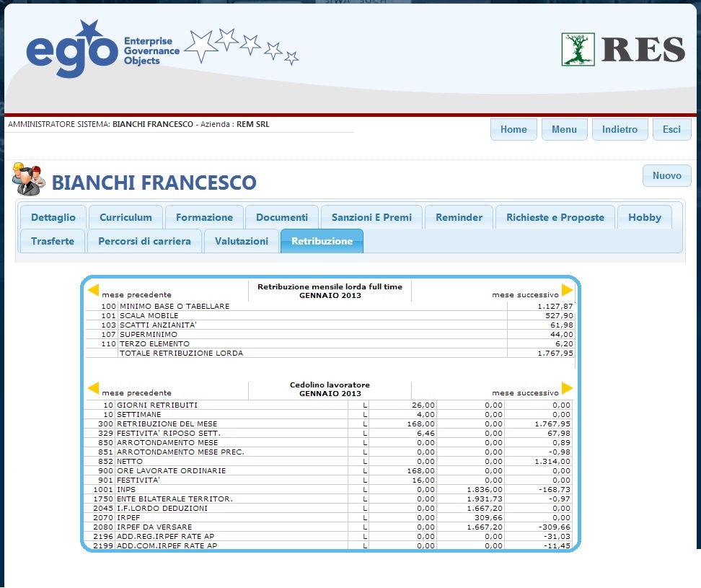Click the 'IRPEF DA VERSARE' row label
Screen dimensions: 701x588
[x=154, y=527]
